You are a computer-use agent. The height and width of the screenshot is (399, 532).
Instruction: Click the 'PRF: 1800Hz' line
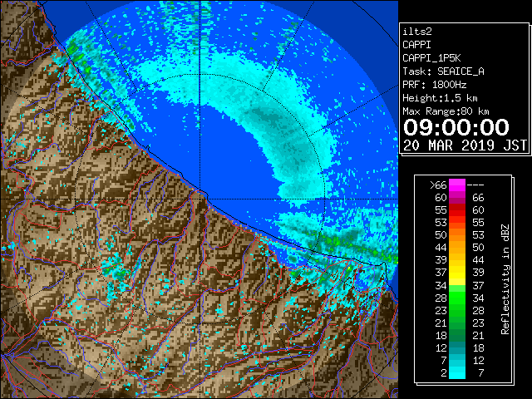click(x=434, y=85)
